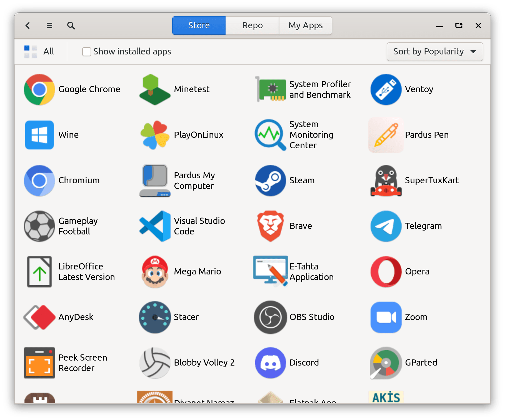Viewport: 505px width, 420px height.
Task: Click the 'Wine' app name
Action: (x=68, y=135)
